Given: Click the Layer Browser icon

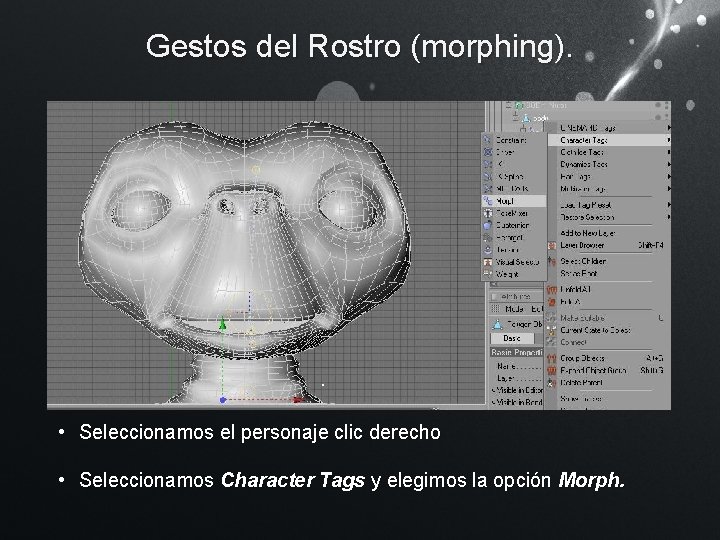Looking at the screenshot, I should [552, 246].
